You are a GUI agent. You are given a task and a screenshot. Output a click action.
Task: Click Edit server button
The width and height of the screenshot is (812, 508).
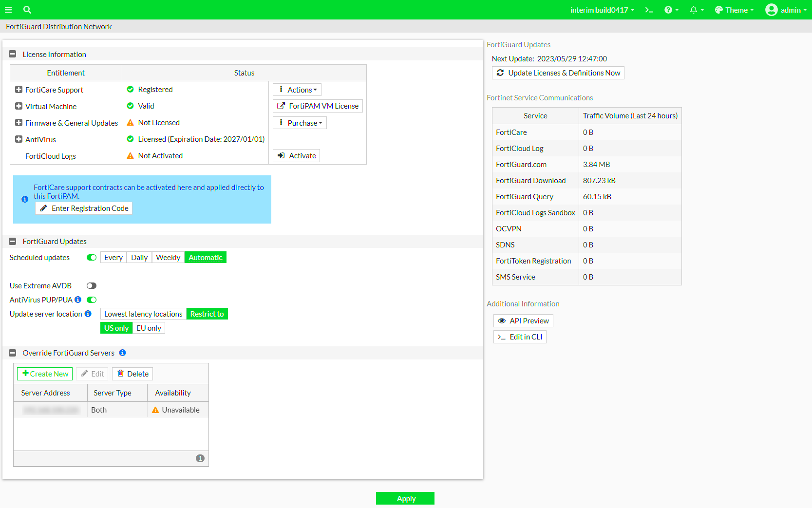[x=92, y=374]
